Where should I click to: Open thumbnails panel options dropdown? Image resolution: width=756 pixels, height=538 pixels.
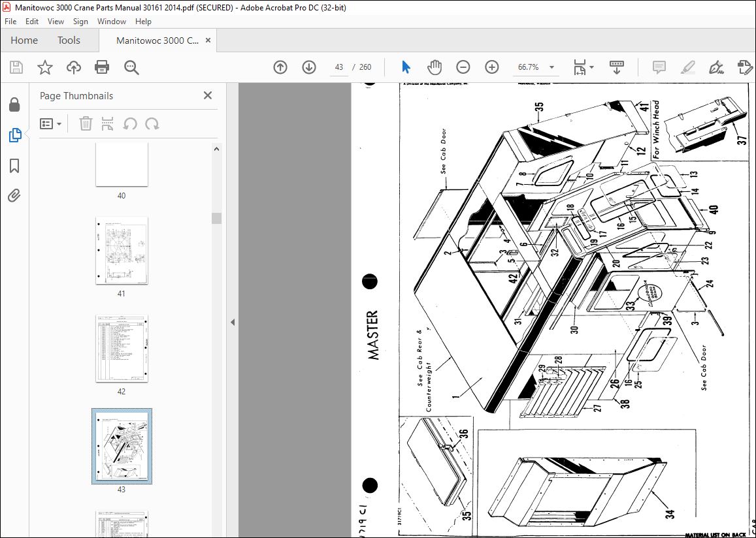click(50, 124)
